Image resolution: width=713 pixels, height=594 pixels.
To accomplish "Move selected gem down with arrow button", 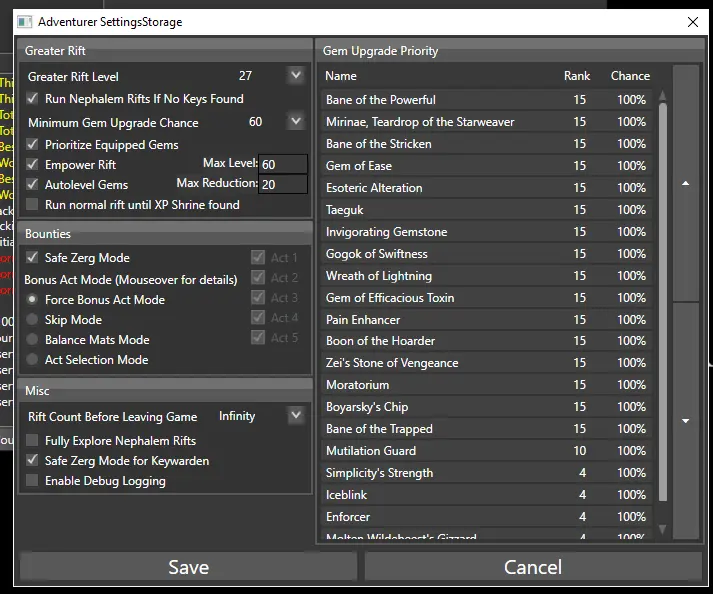I will pos(685,421).
